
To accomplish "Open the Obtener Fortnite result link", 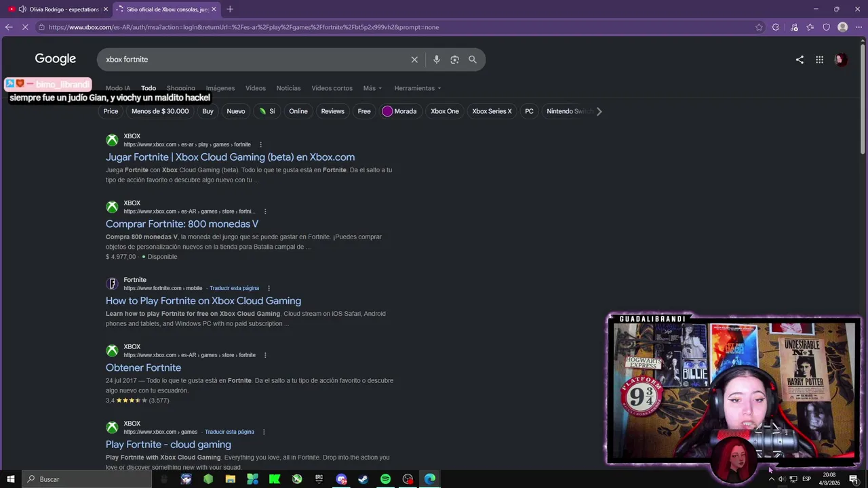I will tap(143, 368).
